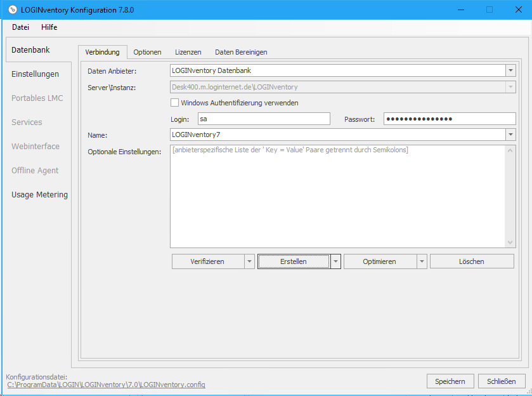
Task: Enable Windows Authentifizierung verwenden checkbox
Action: coord(175,103)
